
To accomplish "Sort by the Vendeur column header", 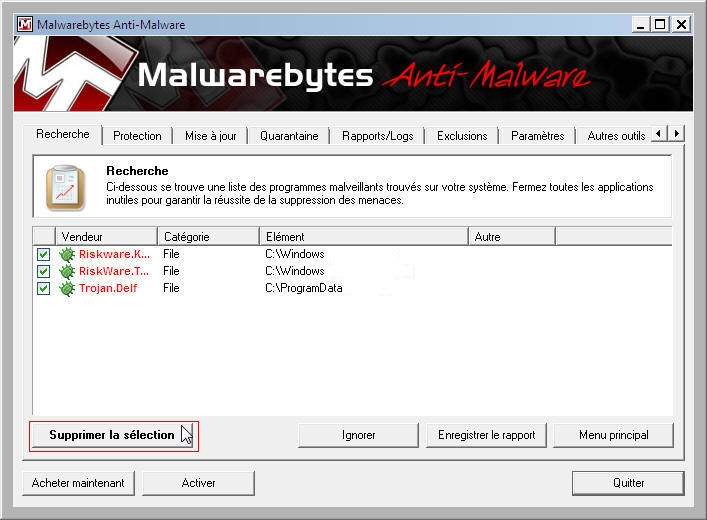I will pyautogui.click(x=106, y=237).
